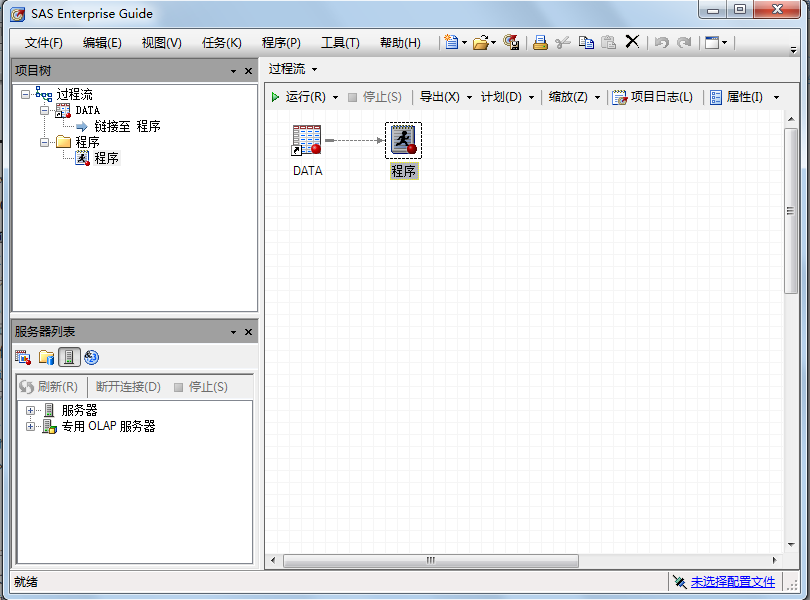The height and width of the screenshot is (600, 810).
Task: Collapse the DATA tree node
Action: coord(44,111)
